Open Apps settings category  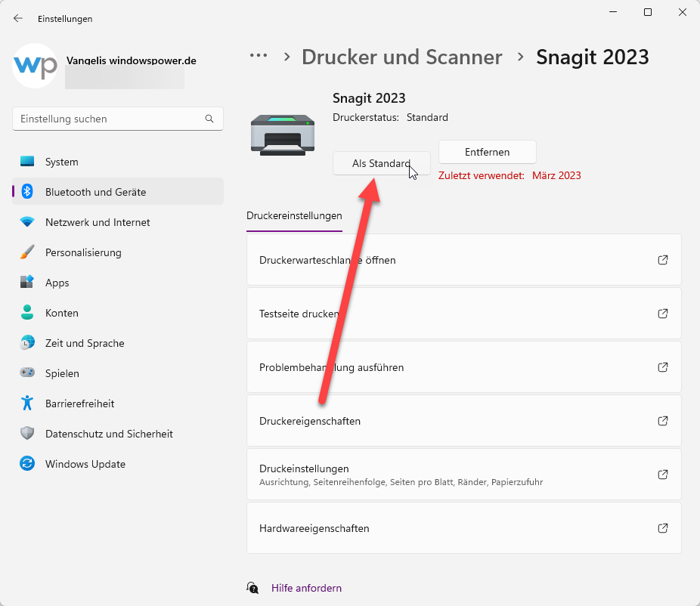(118, 283)
